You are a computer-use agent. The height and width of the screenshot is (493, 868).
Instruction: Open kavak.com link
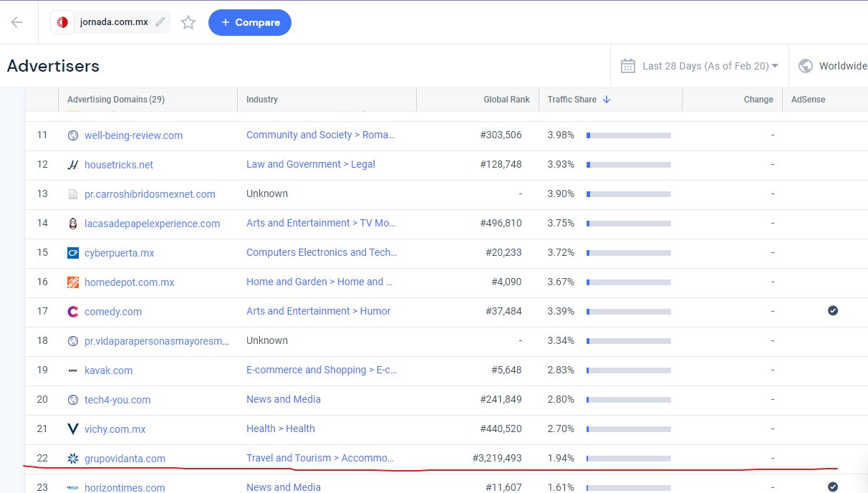pyautogui.click(x=108, y=370)
